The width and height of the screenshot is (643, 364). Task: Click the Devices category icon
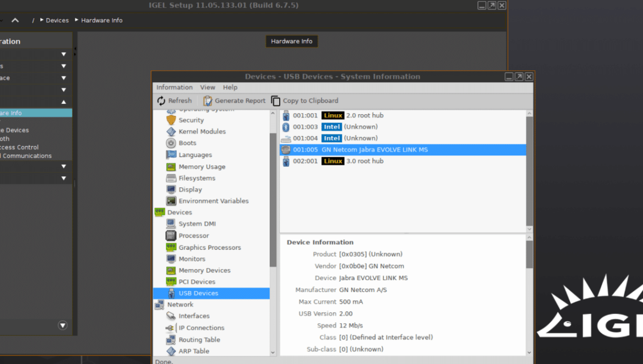click(x=159, y=212)
